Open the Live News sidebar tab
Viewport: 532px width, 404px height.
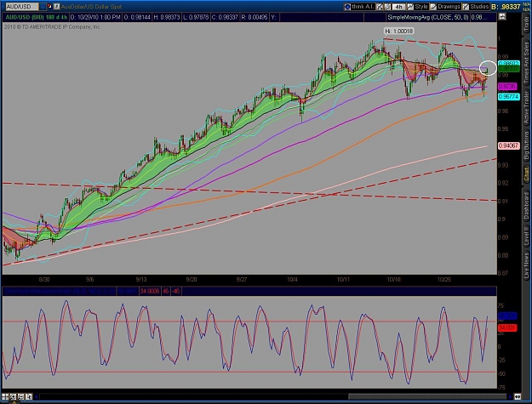click(x=527, y=265)
